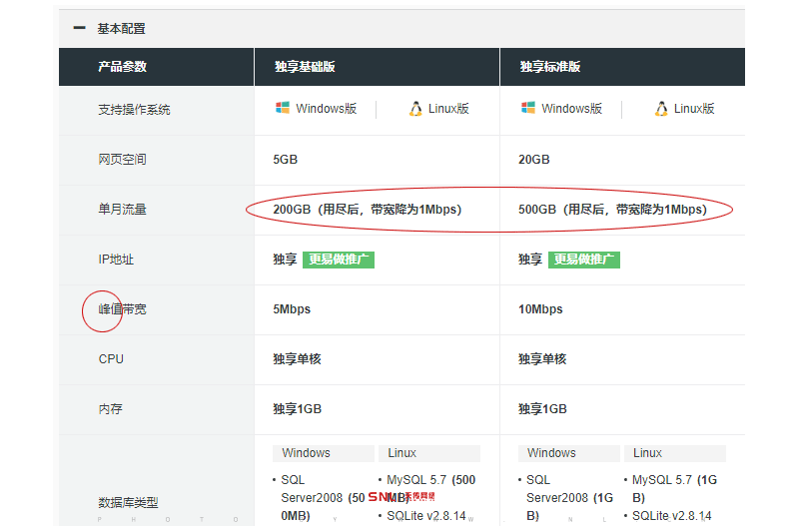Screen dimensions: 799x532
Task: Click the 基本配置 section title
Action: (121, 29)
